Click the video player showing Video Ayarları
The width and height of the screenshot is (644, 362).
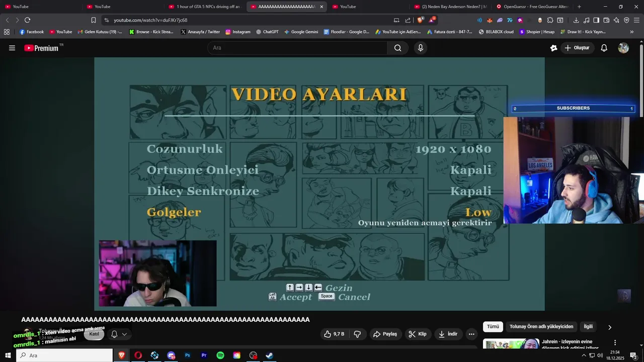319,184
